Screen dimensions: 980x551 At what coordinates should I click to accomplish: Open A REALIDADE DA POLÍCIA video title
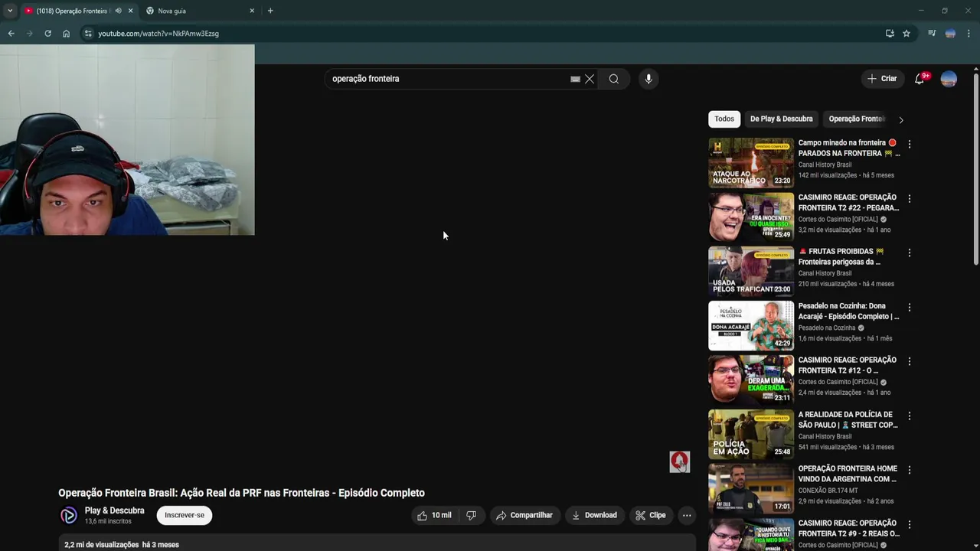(848, 420)
